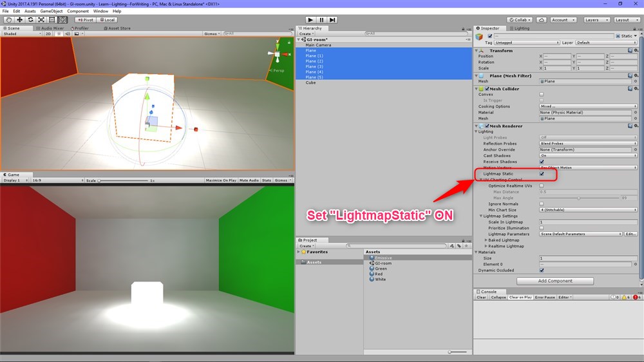
Task: Toggle Lightmap Static checkbox
Action: pos(542,174)
